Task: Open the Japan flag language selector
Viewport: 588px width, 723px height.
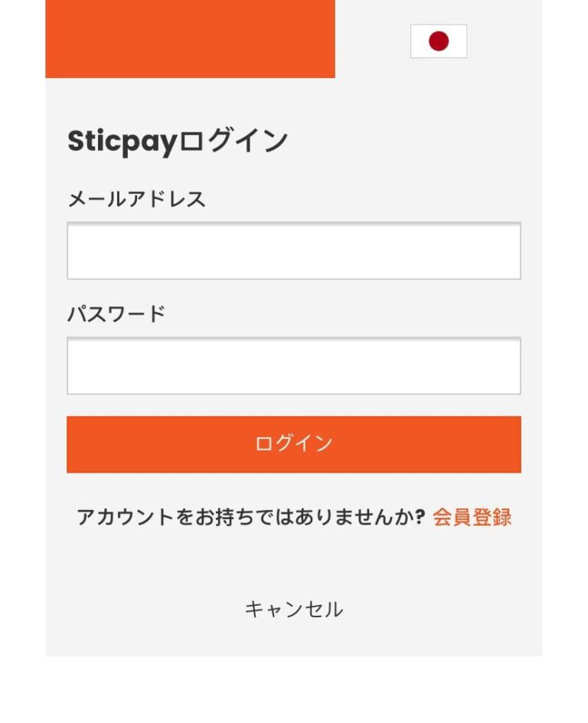Action: click(x=438, y=41)
